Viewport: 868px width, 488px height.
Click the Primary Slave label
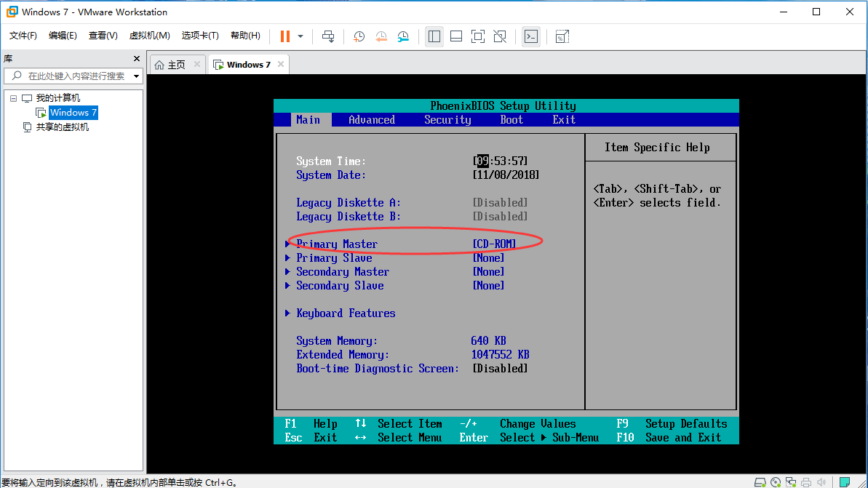[x=334, y=258]
